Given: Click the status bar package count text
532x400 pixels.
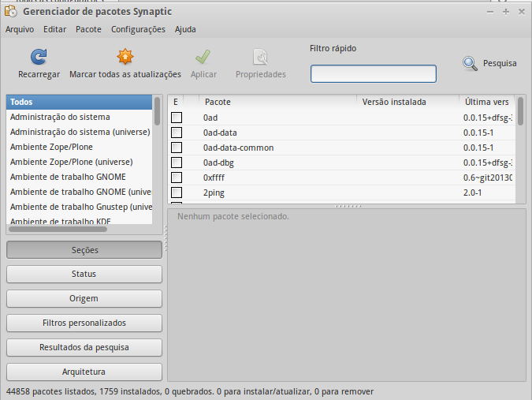Looking at the screenshot, I should coord(190,391).
